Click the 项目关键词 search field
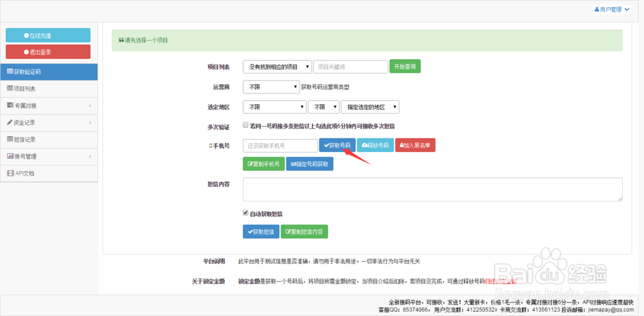644x316 pixels. click(350, 66)
